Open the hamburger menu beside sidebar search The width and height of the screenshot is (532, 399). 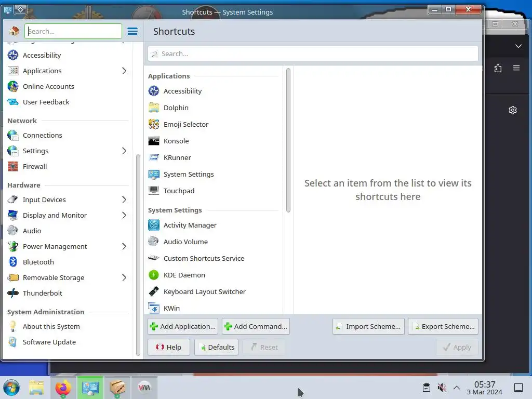(132, 31)
